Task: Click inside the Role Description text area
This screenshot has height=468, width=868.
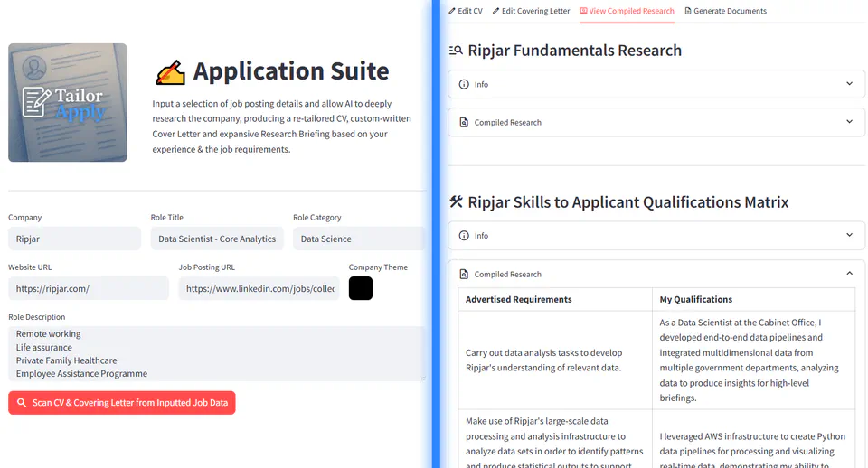Action: (217, 353)
